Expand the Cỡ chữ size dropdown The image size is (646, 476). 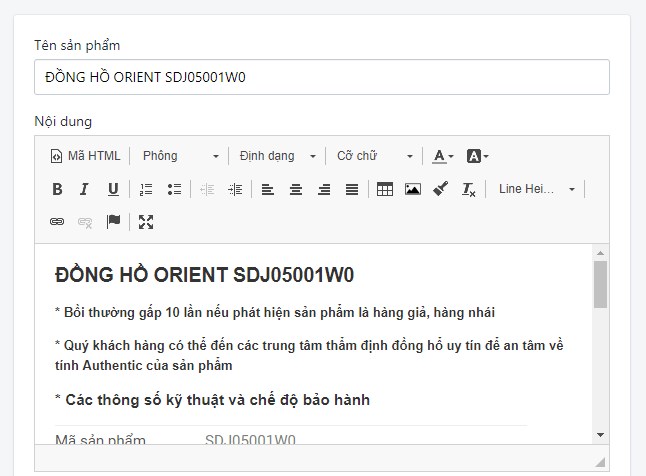(374, 156)
